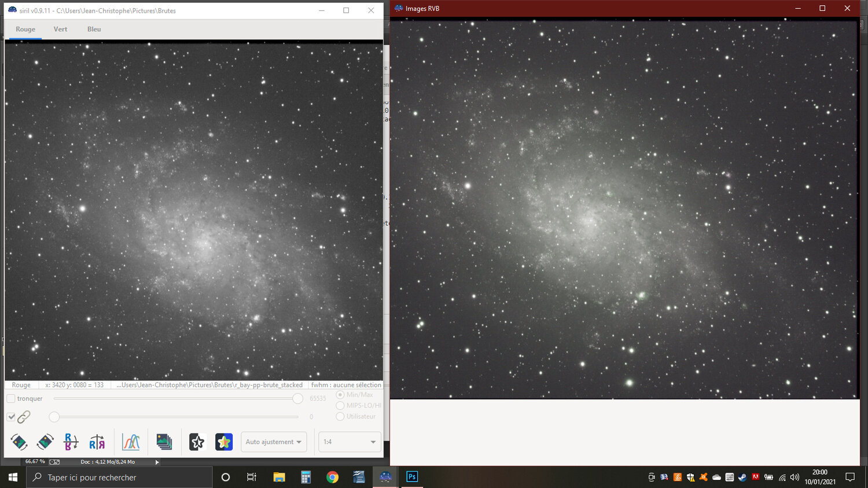The image size is (868, 488).
Task: Click the "Doc : 4,12 Mo/8,24 Mo" status text
Action: pos(108,462)
